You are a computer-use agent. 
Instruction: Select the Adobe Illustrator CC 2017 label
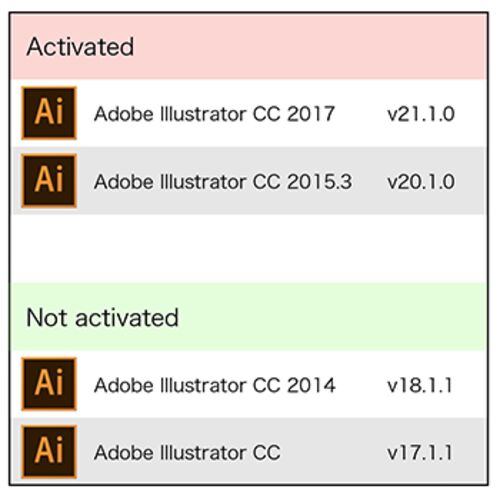(x=214, y=114)
